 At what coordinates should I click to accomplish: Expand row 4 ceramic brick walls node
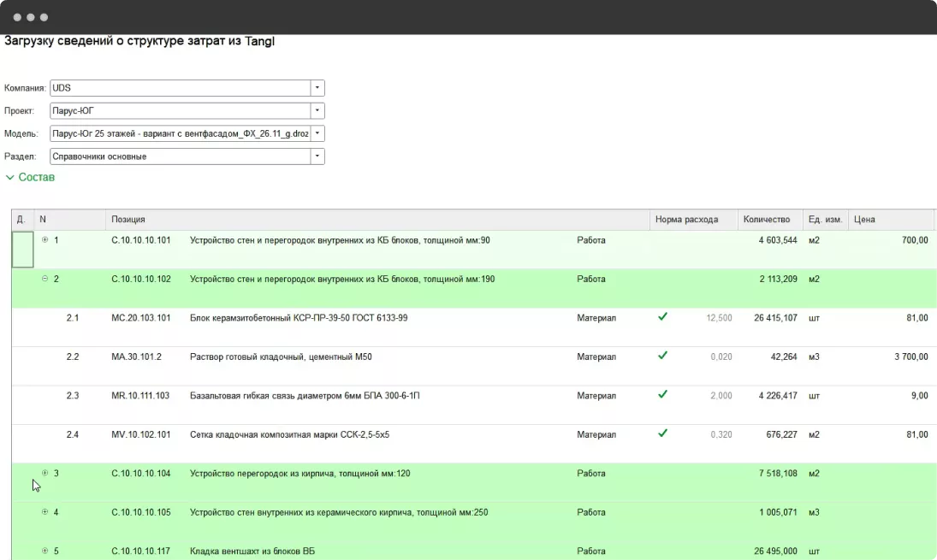pos(45,512)
